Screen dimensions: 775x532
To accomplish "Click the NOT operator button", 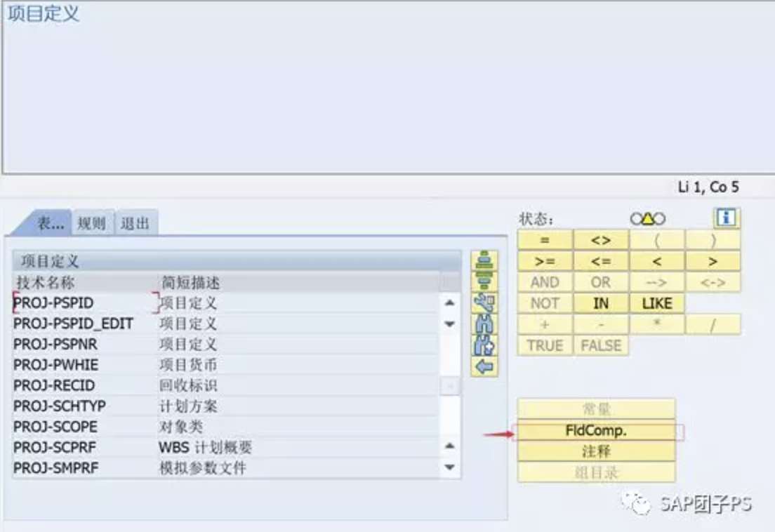I will click(545, 303).
